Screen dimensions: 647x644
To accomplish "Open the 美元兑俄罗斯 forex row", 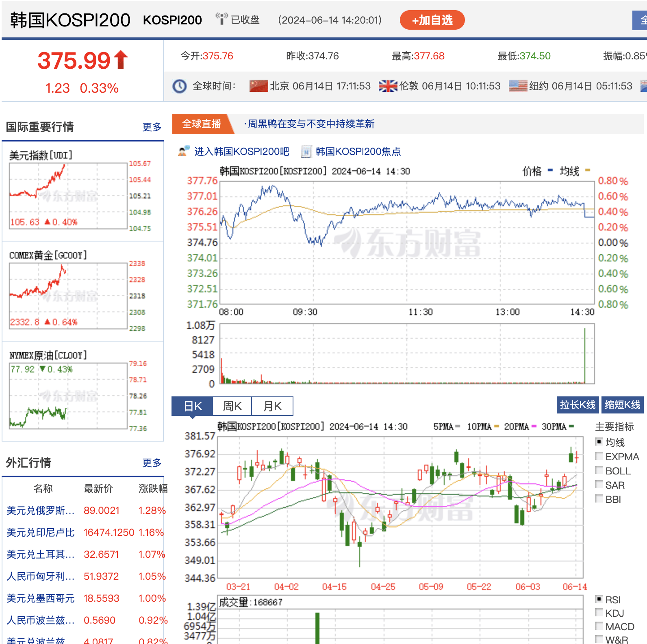I will pos(85,511).
